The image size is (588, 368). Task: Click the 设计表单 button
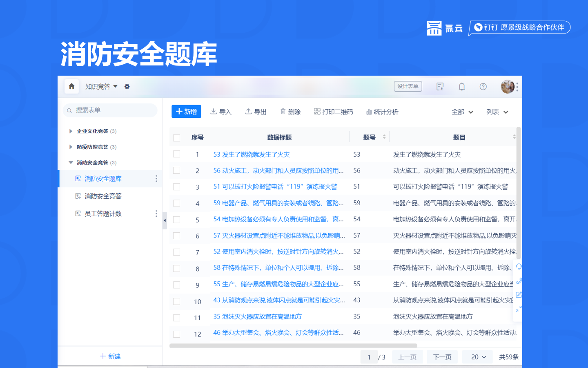(x=408, y=86)
